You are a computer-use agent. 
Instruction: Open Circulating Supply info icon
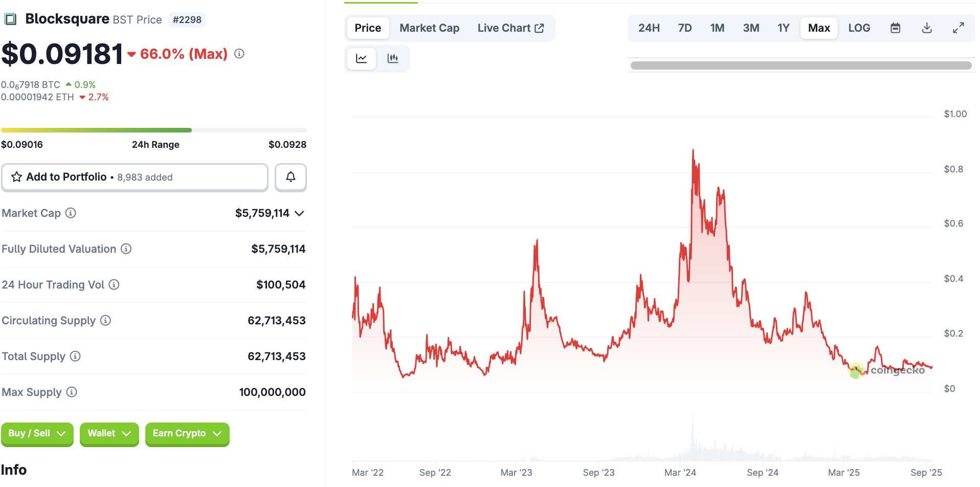(x=105, y=320)
